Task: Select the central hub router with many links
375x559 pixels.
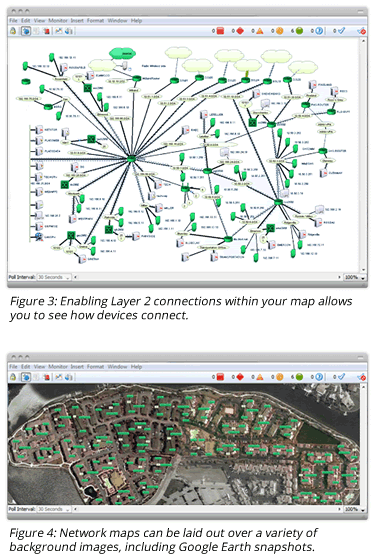Action: point(131,159)
